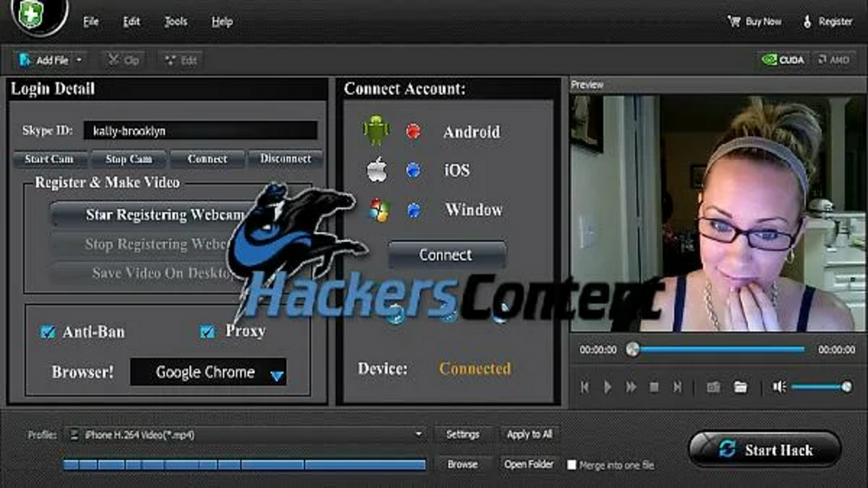
Task: Click the webcam preview video
Action: (718, 213)
